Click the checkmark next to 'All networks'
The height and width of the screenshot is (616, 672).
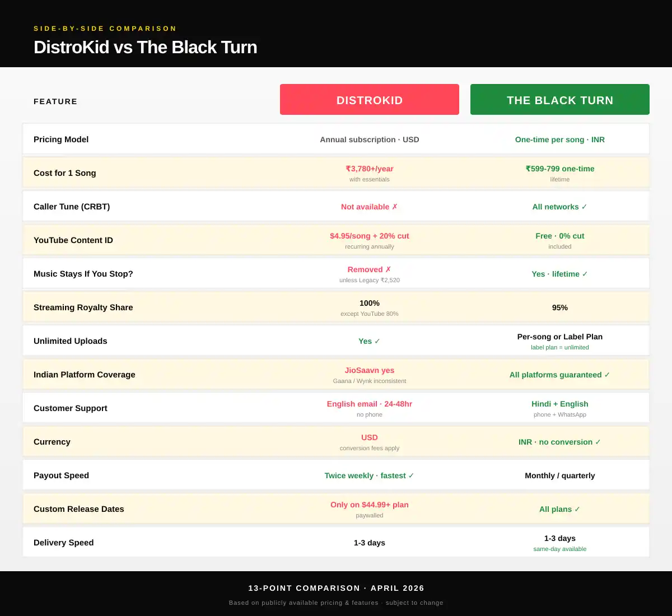pyautogui.click(x=584, y=207)
